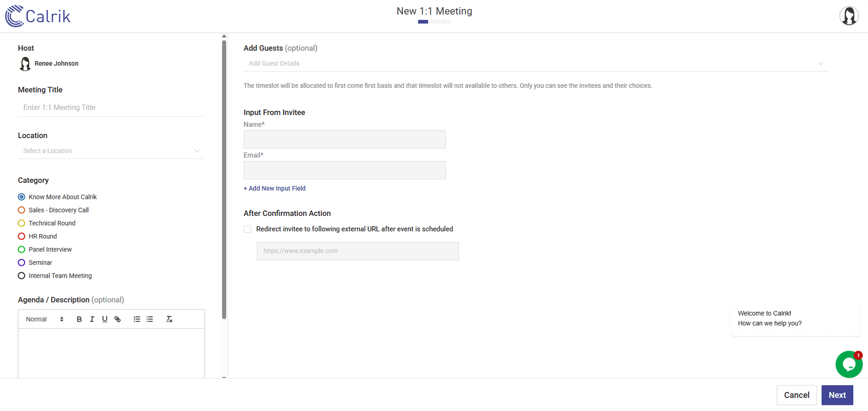Viewport: 868px width, 411px height.
Task: Open the profile avatar in top right
Action: pyautogui.click(x=849, y=16)
